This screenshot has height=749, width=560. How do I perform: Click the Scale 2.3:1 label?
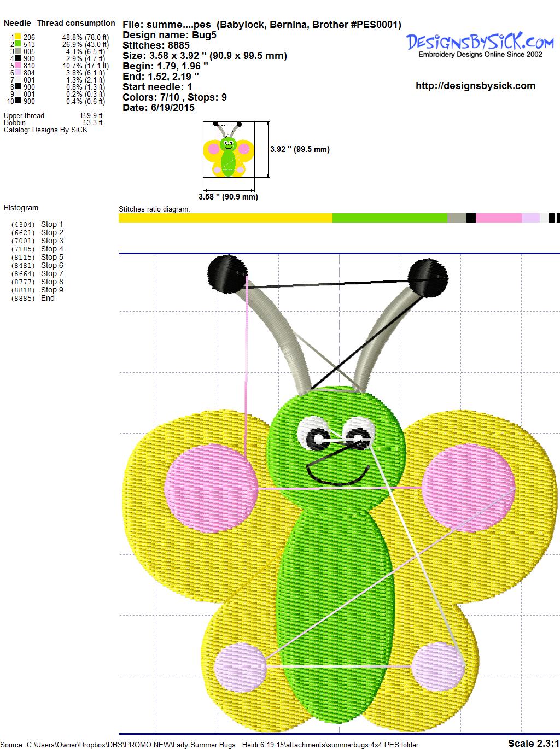533,743
